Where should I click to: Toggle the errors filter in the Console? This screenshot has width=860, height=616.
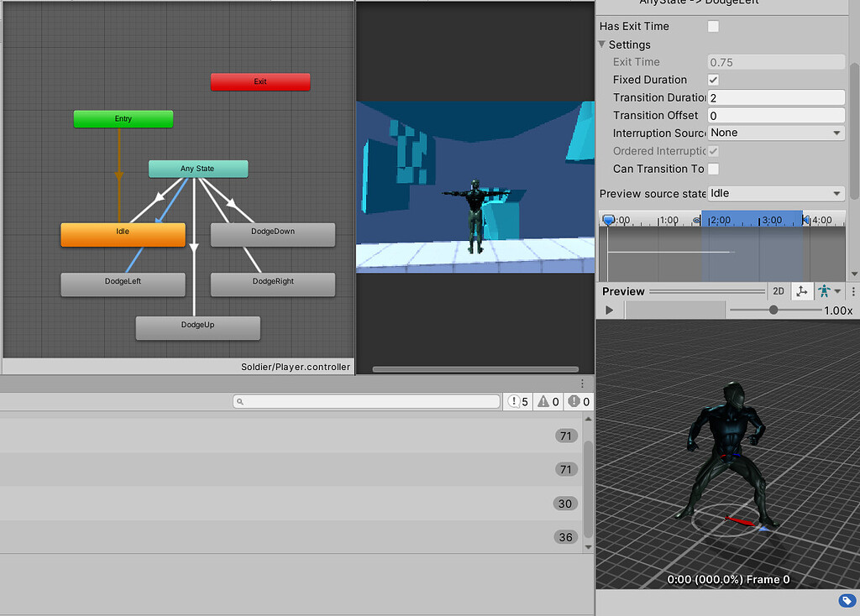pos(577,401)
